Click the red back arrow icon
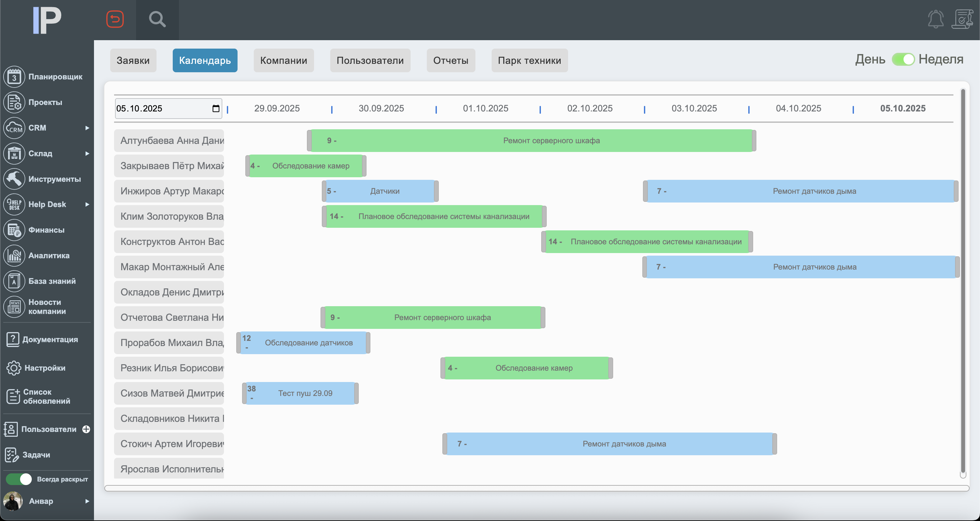 [115, 19]
